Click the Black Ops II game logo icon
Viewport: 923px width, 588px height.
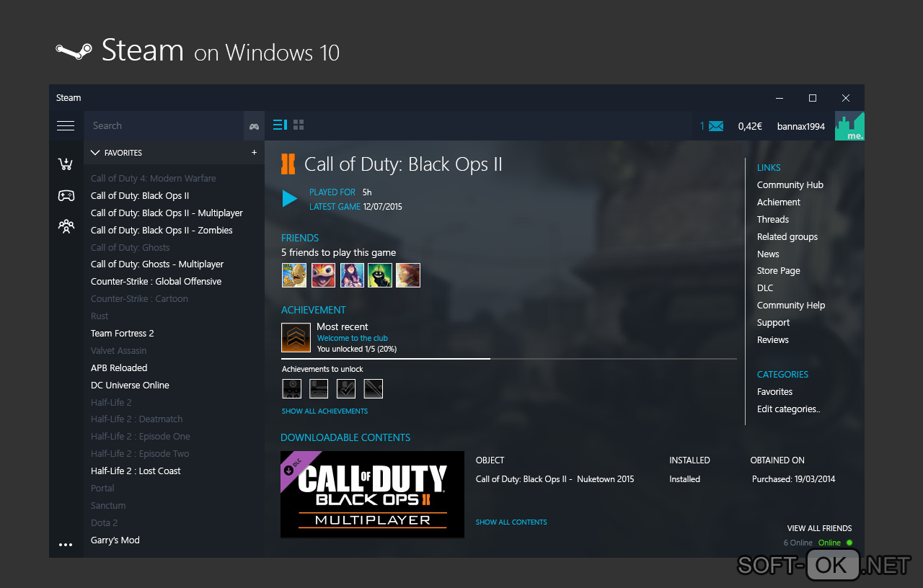click(x=288, y=164)
